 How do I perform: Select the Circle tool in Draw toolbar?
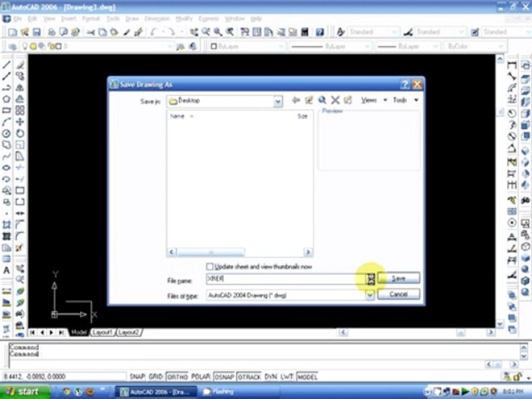tap(7, 134)
